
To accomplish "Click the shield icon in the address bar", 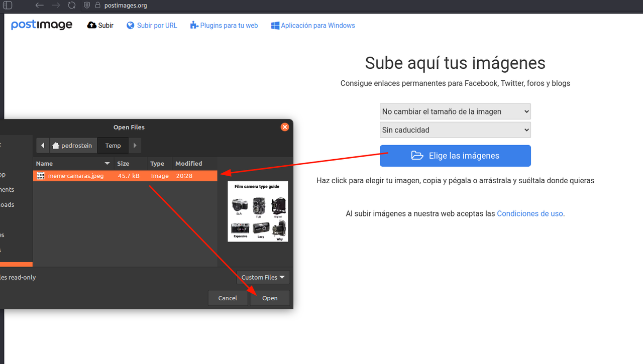I will click(x=87, y=6).
